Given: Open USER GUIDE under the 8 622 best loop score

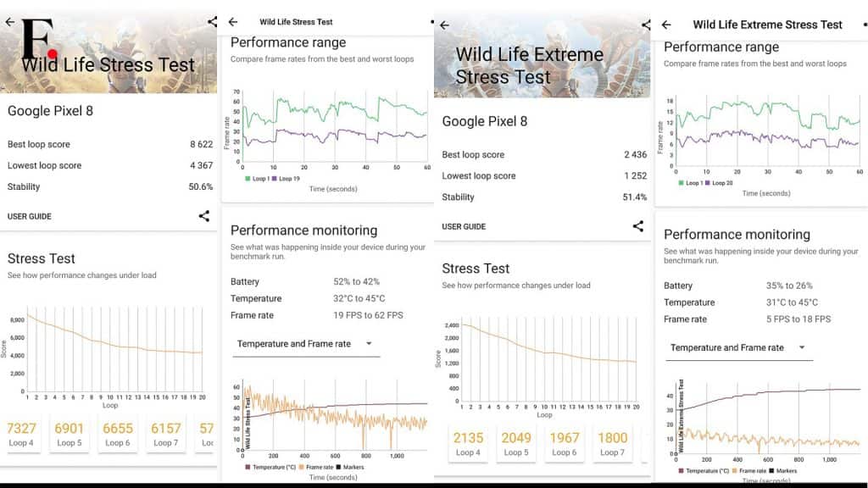Looking at the screenshot, I should [30, 216].
